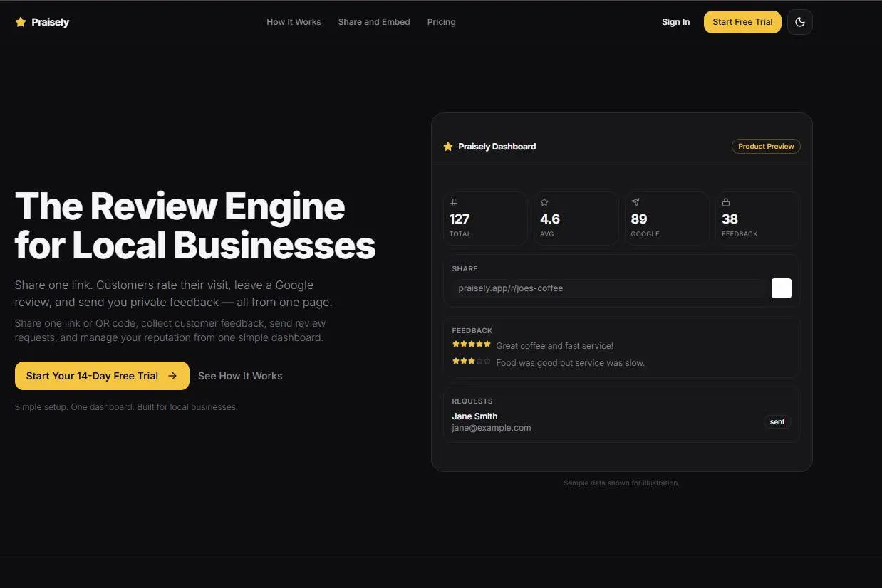
Task: Click the '4.6' average value
Action: (550, 219)
